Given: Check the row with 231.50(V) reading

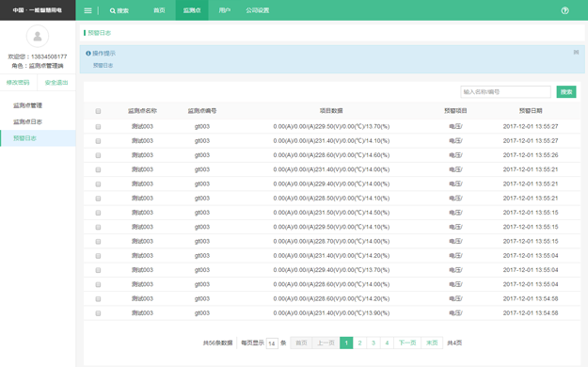Looking at the screenshot, I should coord(98,213).
